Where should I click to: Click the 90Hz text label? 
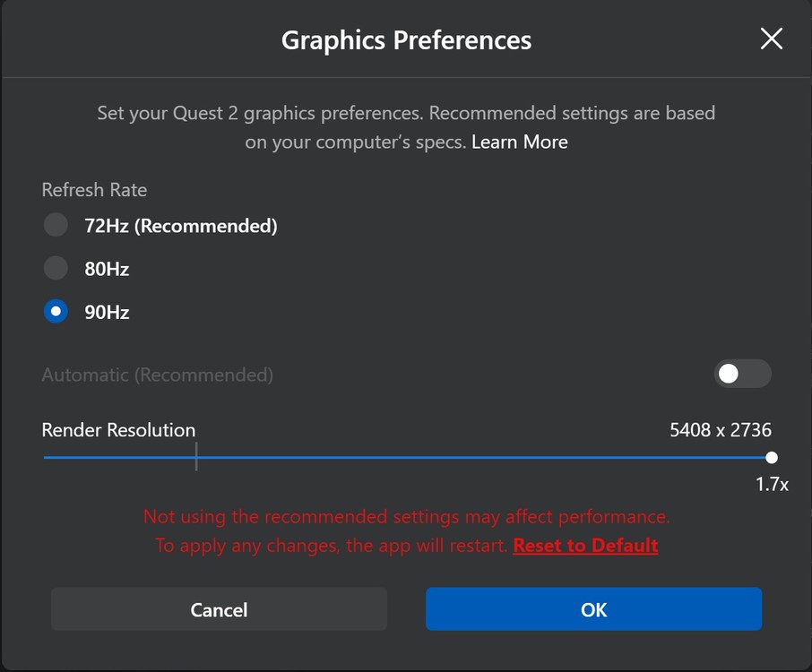(x=107, y=312)
